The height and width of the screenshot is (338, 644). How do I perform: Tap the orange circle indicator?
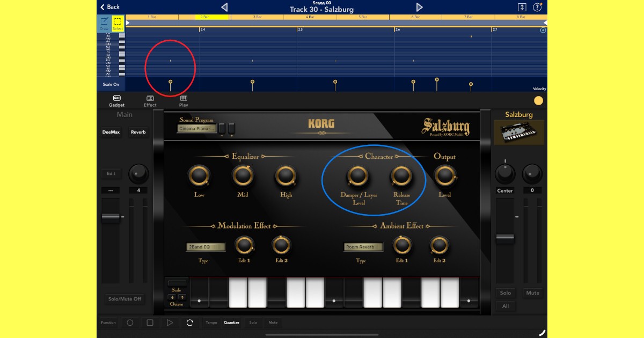click(538, 101)
